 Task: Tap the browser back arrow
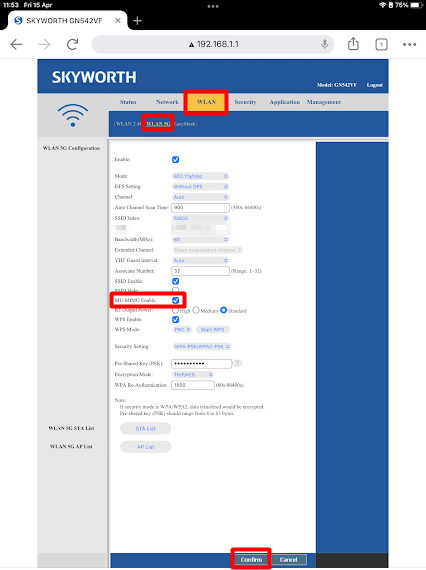16,44
